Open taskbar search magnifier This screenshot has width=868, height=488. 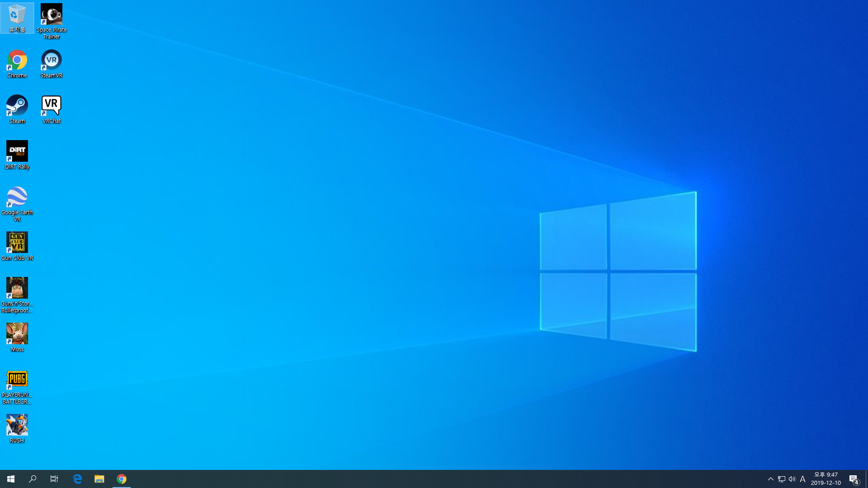click(33, 479)
